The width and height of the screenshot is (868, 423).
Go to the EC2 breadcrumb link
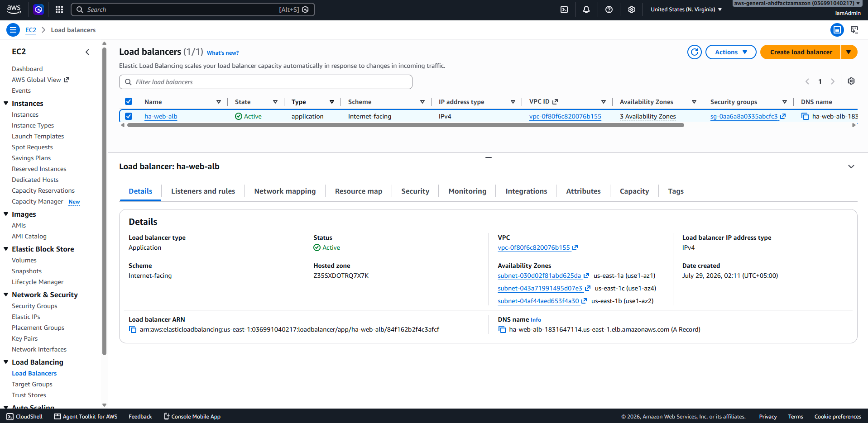point(31,30)
